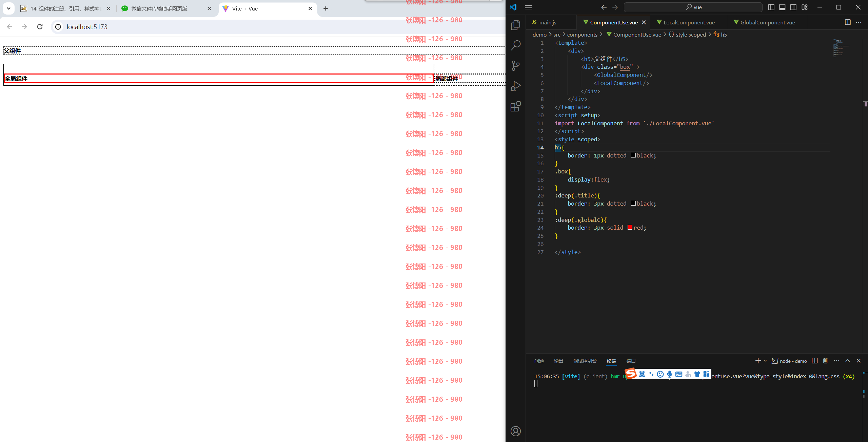Open the red color swatch on line 24
The width and height of the screenshot is (868, 442).
[x=630, y=227]
